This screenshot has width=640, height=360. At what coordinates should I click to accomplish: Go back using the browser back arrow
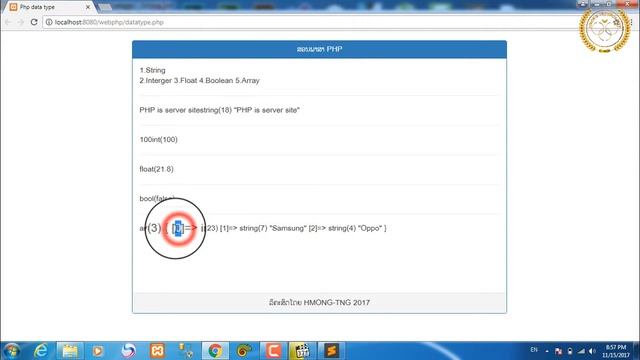(x=8, y=22)
